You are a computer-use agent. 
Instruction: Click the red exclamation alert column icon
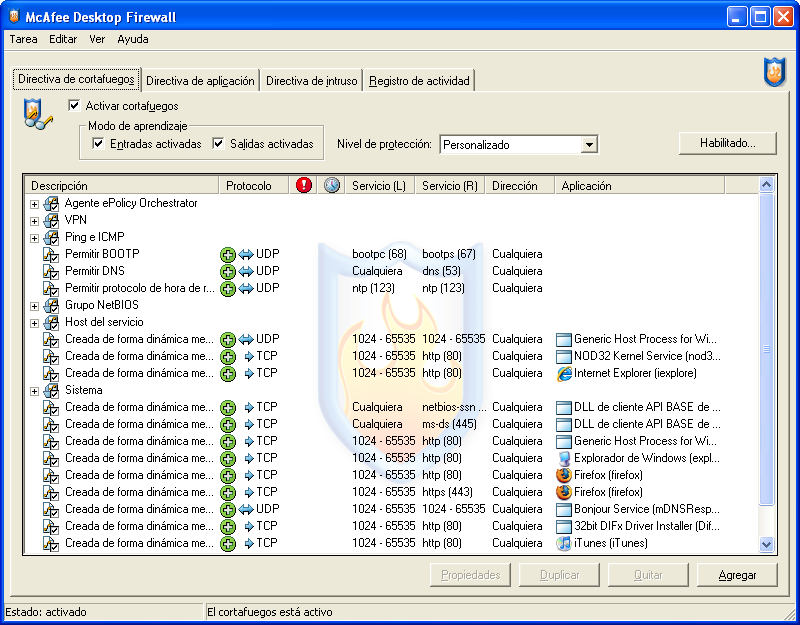coord(304,185)
